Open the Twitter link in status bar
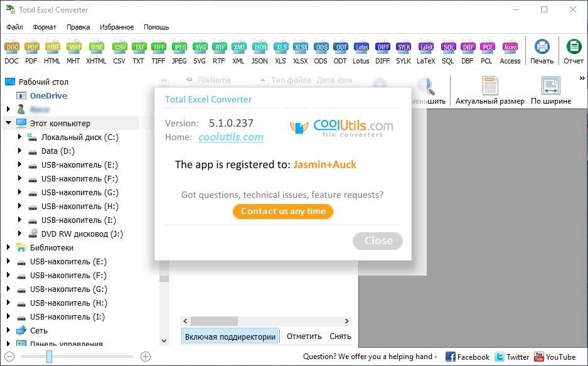 (x=511, y=357)
